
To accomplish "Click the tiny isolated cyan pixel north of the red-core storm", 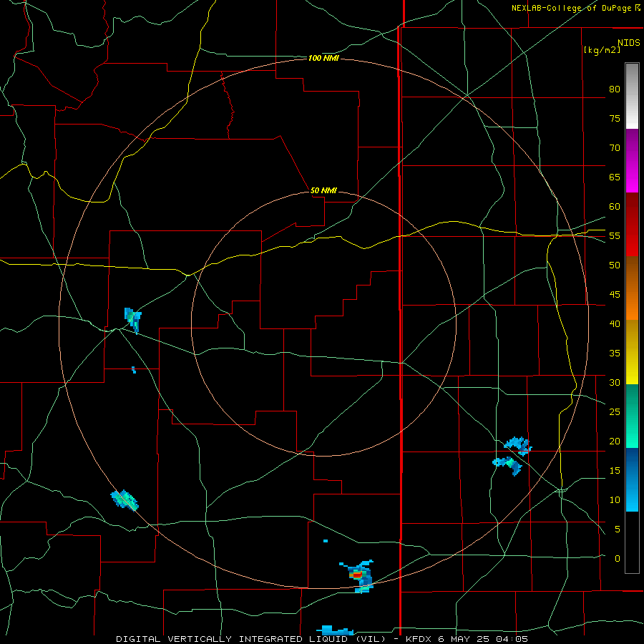I will [x=326, y=541].
